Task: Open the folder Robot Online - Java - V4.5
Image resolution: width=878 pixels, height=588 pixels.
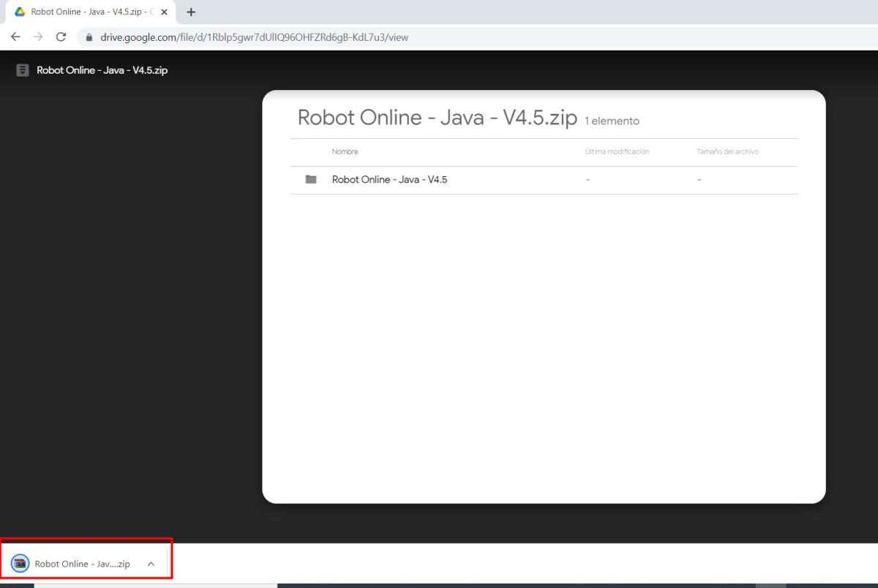Action: click(x=390, y=179)
